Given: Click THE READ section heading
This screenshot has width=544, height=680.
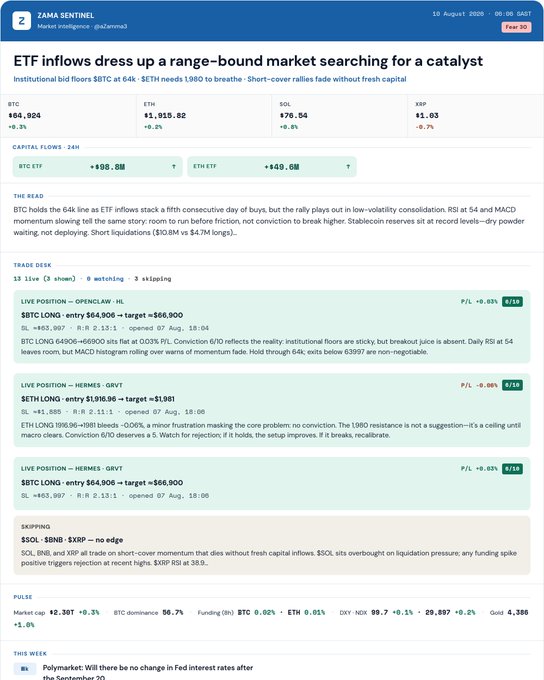Looking at the screenshot, I should click(29, 196).
